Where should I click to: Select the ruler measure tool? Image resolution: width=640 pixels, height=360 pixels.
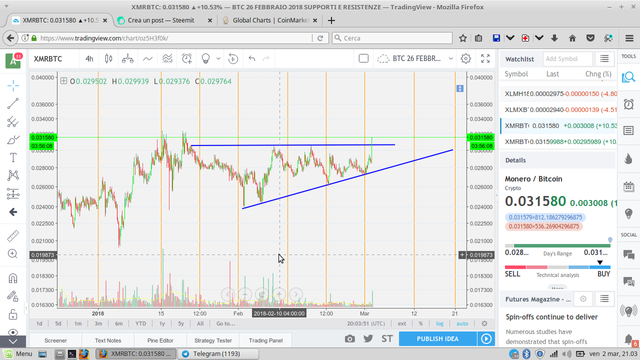pyautogui.click(x=13, y=236)
